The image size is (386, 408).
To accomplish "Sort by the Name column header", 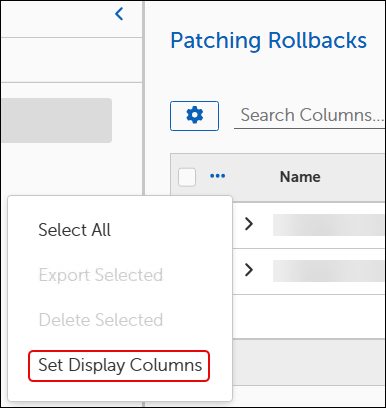I will 300,177.
